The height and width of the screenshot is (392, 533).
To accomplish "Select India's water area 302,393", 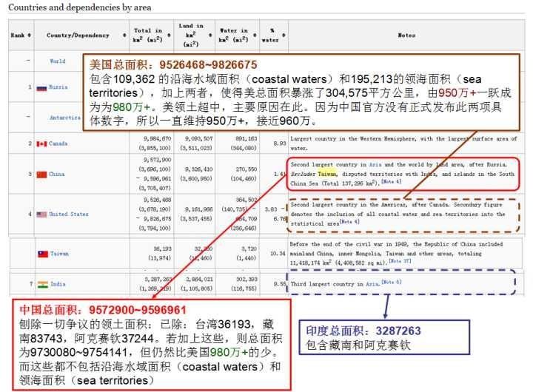I will click(246, 280).
